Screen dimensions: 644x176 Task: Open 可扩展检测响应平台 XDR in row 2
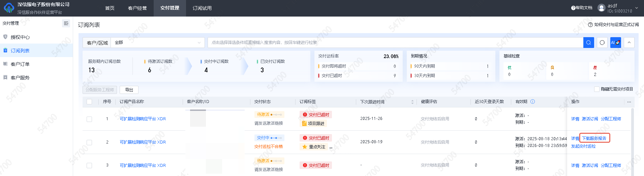(143, 142)
